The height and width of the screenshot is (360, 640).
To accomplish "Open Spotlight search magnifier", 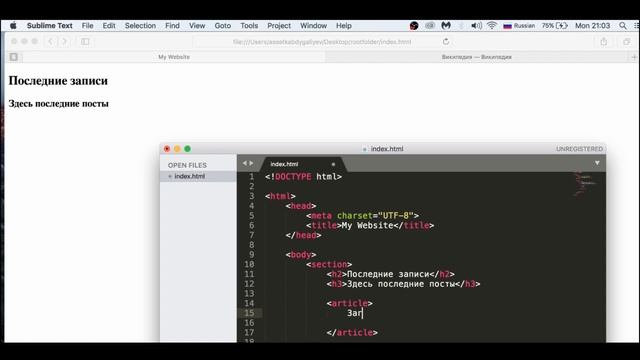I will point(623,25).
